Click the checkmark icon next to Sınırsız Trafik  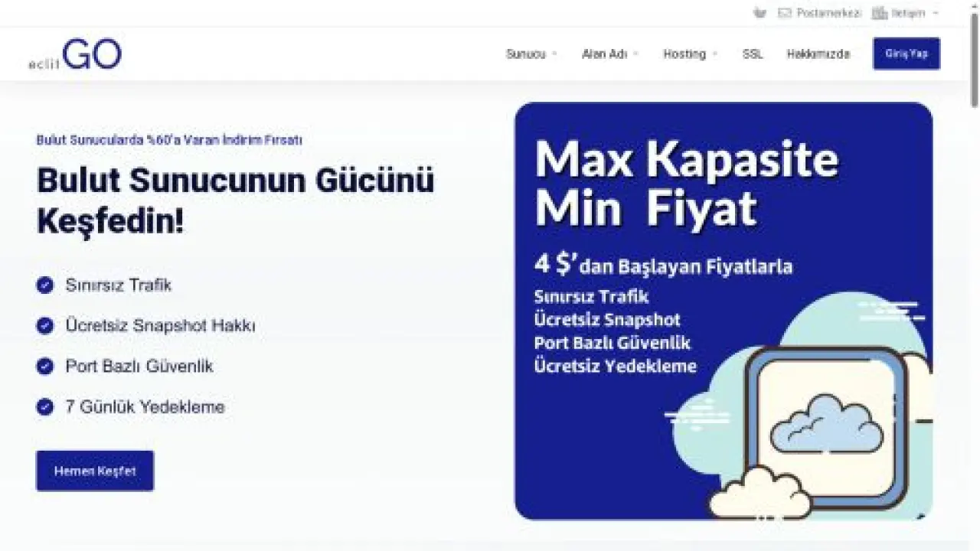click(x=45, y=285)
